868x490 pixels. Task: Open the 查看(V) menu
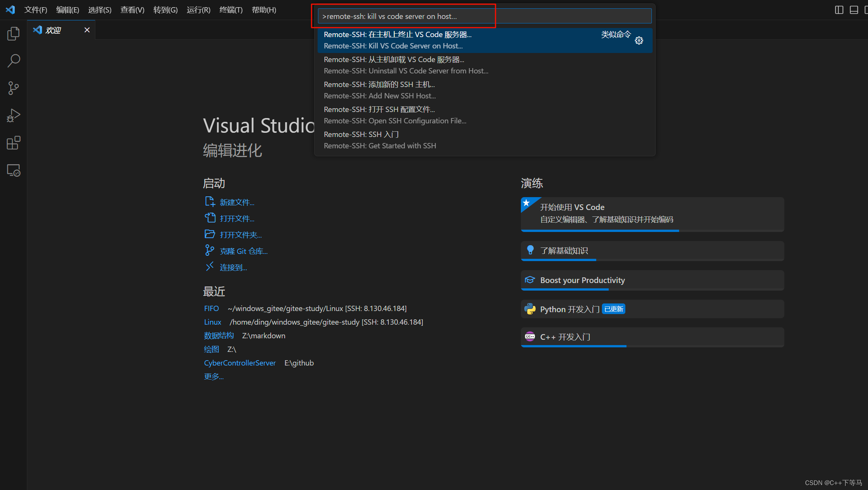click(x=132, y=10)
